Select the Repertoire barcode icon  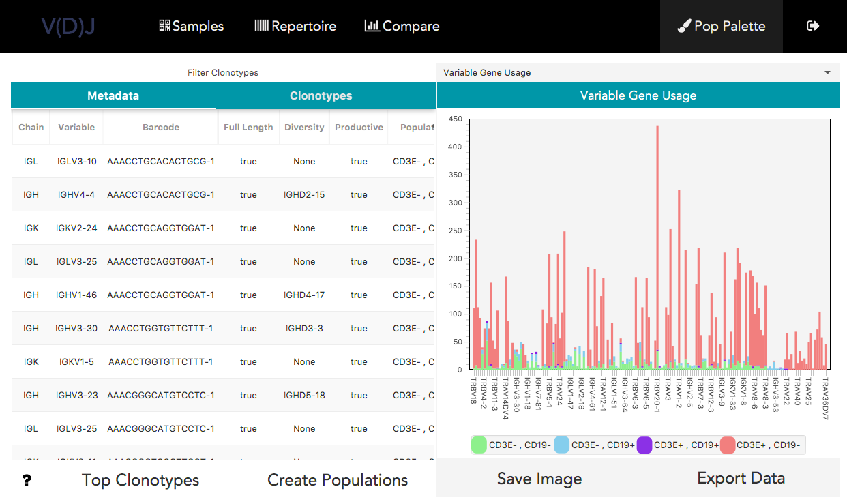pyautogui.click(x=263, y=26)
